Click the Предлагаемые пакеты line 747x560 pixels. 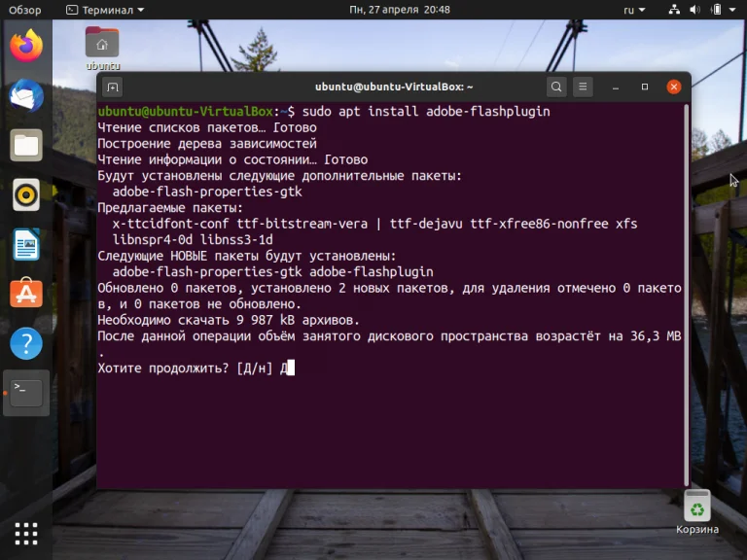click(170, 208)
